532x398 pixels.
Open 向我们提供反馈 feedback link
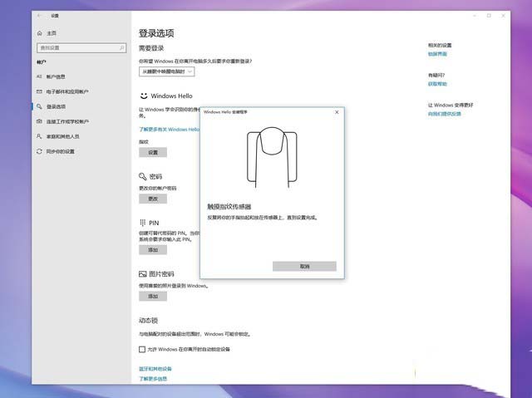pyautogui.click(x=445, y=114)
